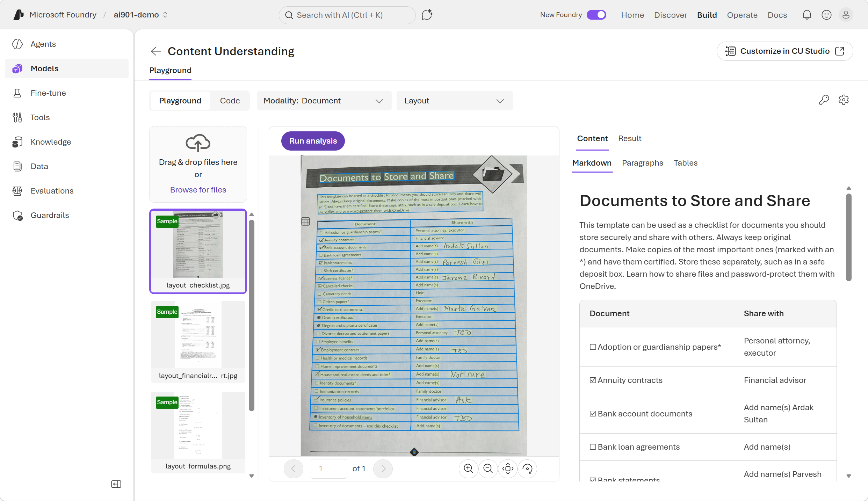This screenshot has height=501, width=868.
Task: Open the Home navigation item
Action: point(632,15)
